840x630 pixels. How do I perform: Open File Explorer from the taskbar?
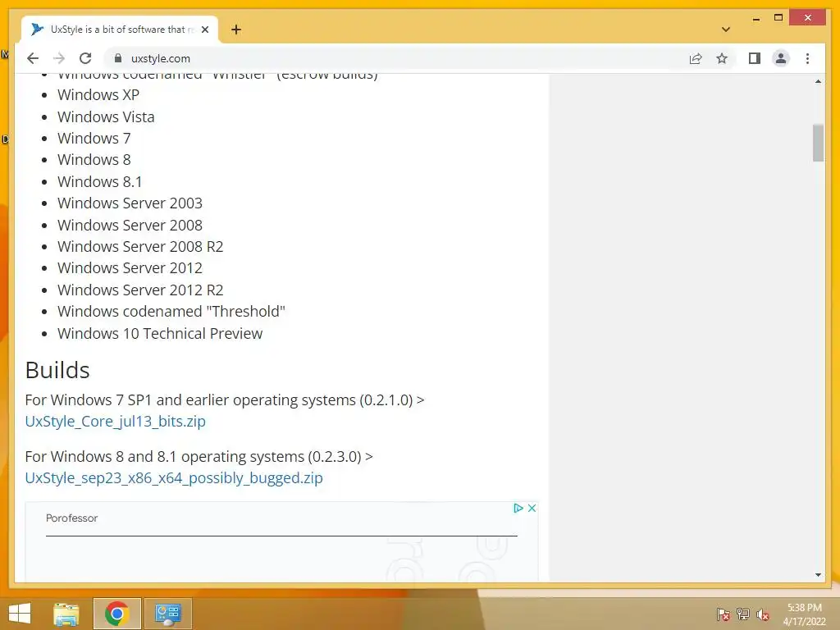tap(66, 614)
